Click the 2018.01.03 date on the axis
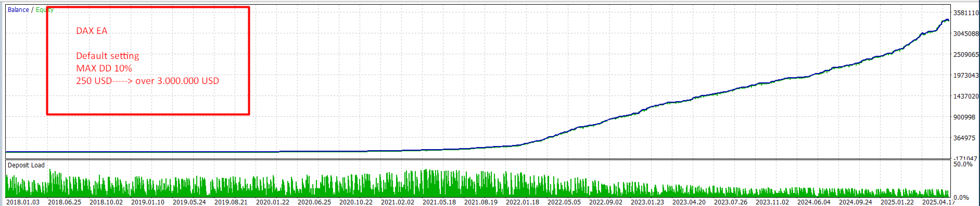Image resolution: width=980 pixels, height=206 pixels. coord(23,202)
